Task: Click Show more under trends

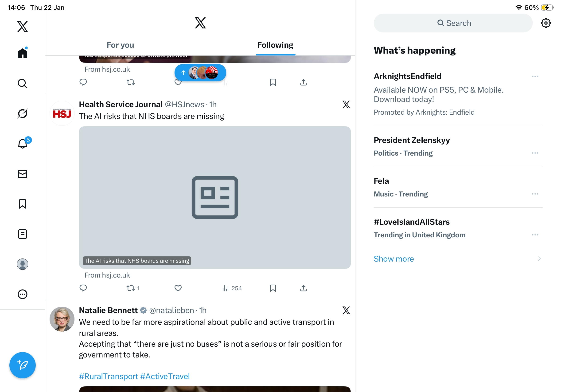Action: tap(394, 259)
